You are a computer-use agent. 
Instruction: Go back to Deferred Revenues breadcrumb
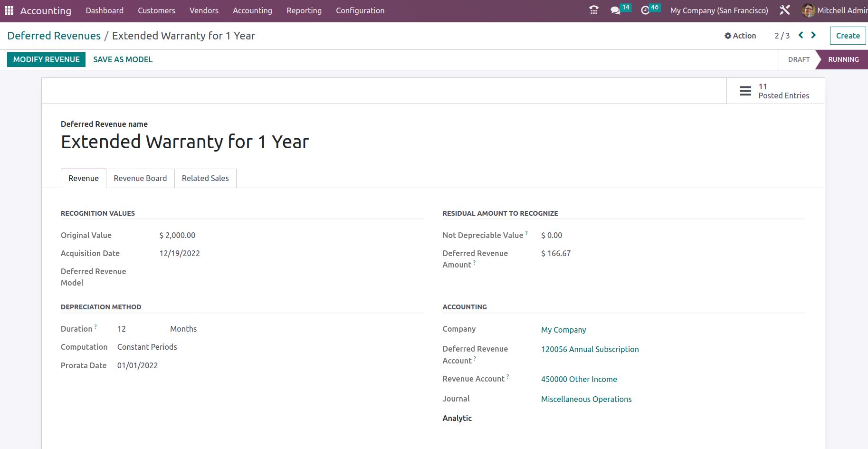click(x=54, y=36)
